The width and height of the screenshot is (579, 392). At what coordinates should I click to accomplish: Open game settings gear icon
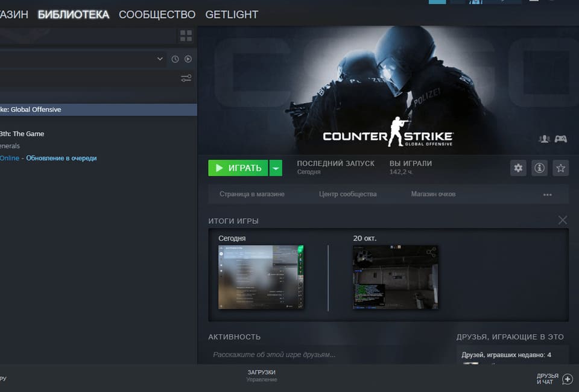tap(518, 168)
